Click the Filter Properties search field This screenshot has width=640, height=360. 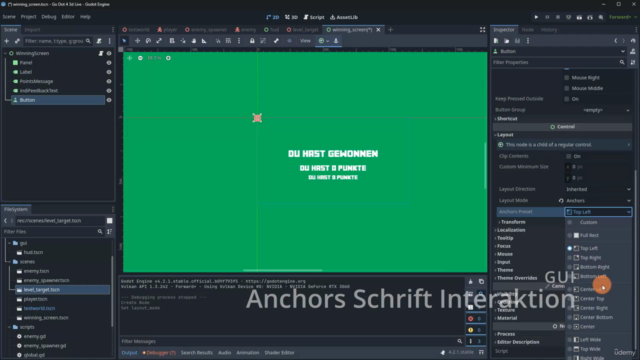[559, 62]
